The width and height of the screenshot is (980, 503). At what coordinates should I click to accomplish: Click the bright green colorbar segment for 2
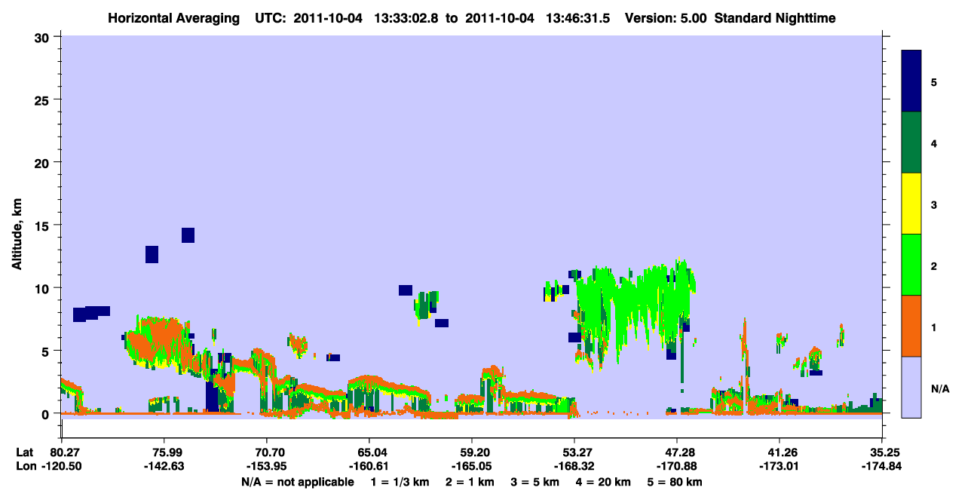[x=911, y=265]
